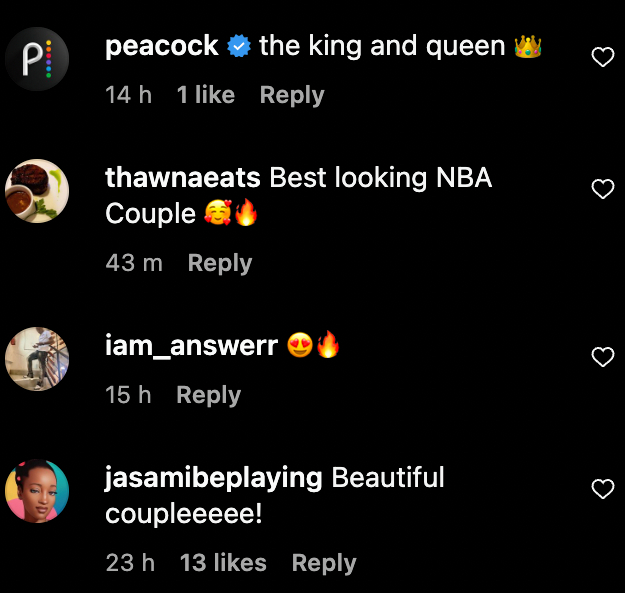Reply to jasamibeplaying's comment
The image size is (625, 593).
[324, 563]
